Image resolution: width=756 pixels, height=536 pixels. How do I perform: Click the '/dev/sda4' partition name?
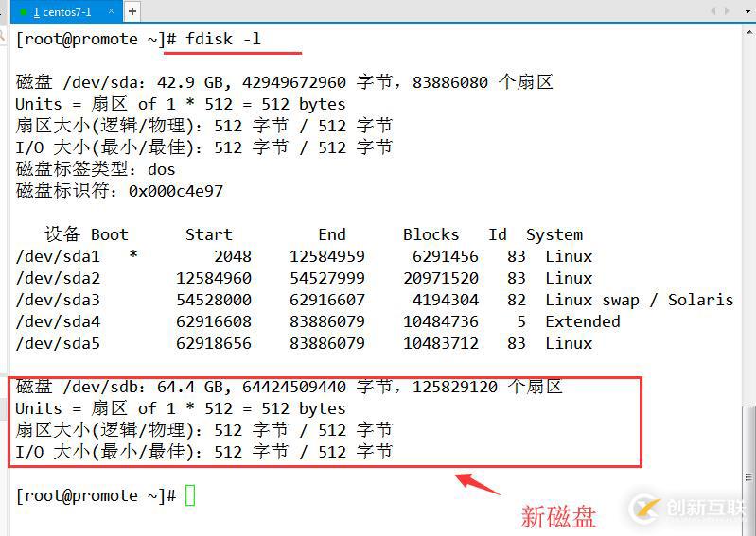click(x=58, y=321)
